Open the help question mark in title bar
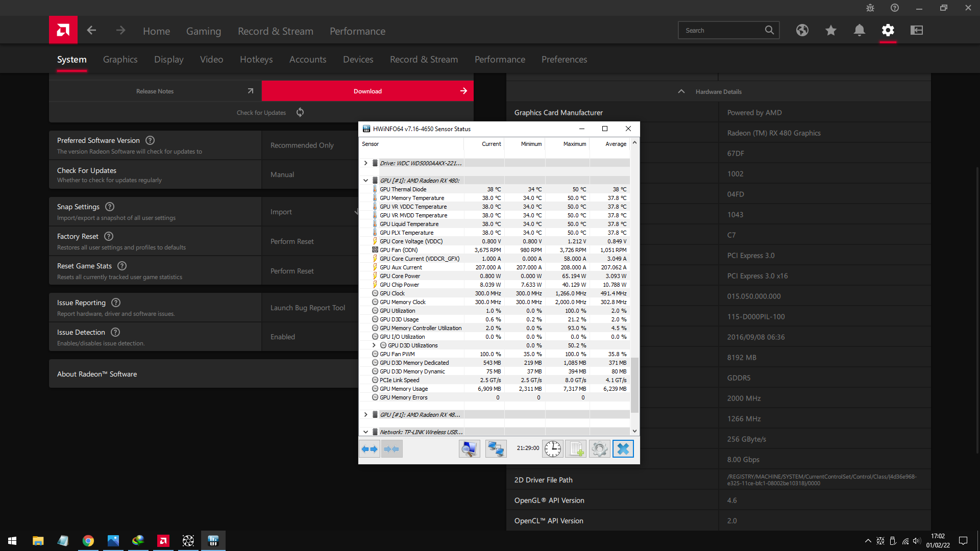 [x=895, y=8]
